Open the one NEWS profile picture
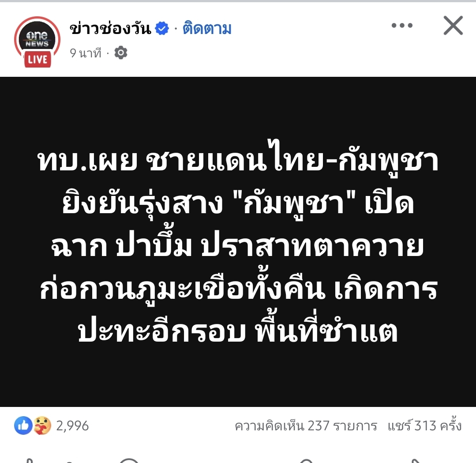 coord(37,38)
